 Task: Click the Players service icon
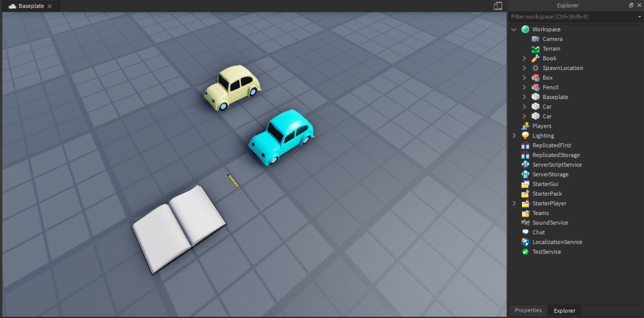pos(525,126)
